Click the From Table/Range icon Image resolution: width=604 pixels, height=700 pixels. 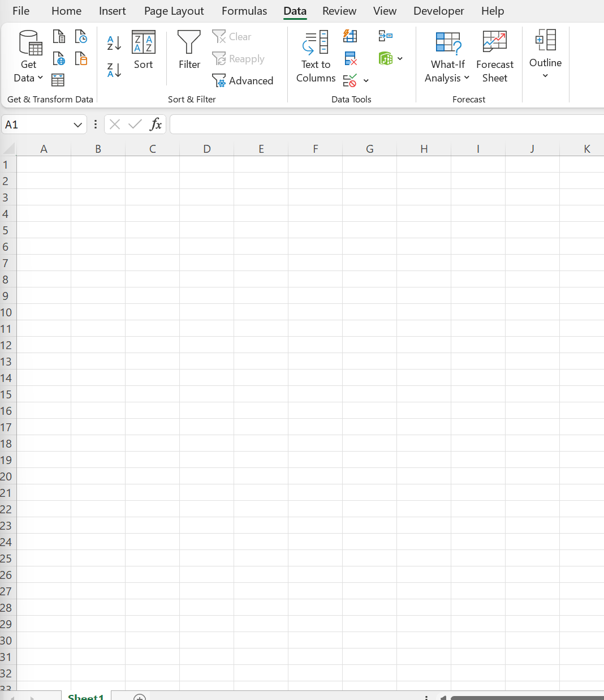[x=58, y=80]
